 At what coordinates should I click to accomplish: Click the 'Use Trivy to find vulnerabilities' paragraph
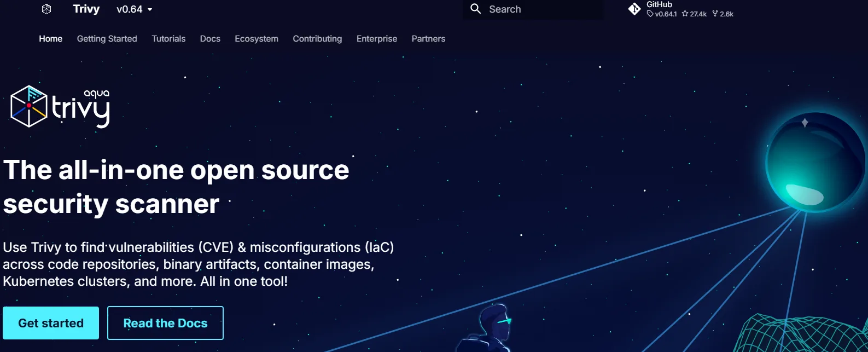click(199, 264)
